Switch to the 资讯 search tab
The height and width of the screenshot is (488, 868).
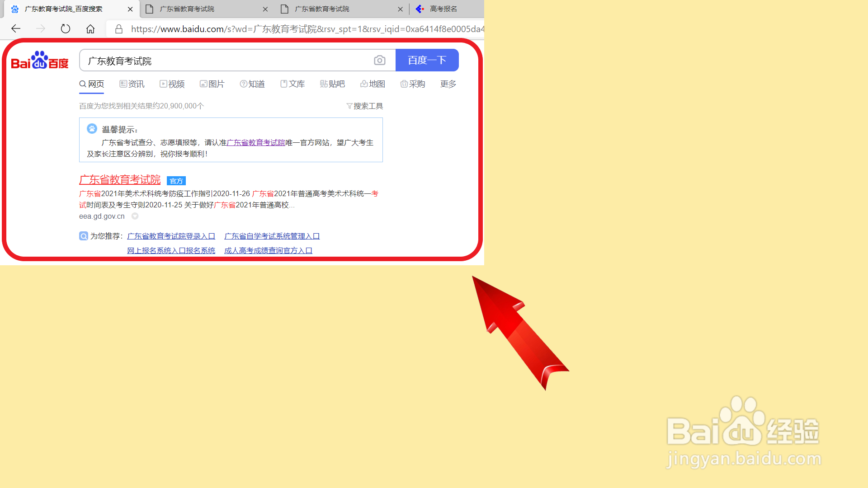point(132,84)
